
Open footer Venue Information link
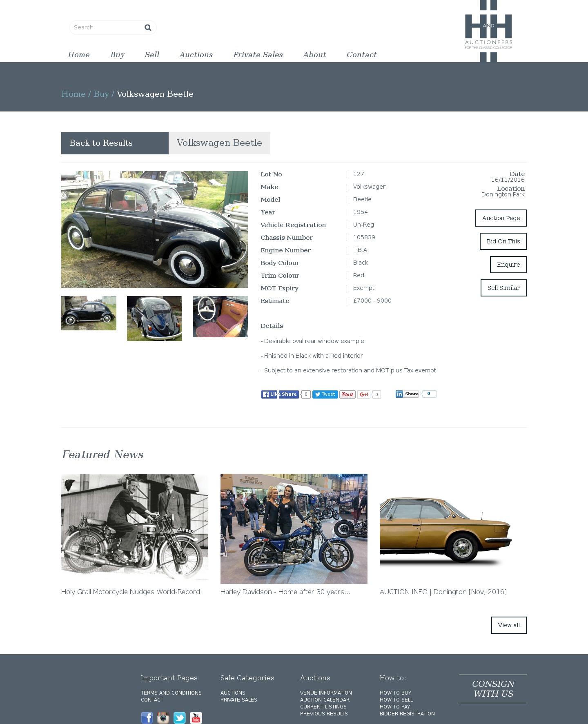[326, 693]
